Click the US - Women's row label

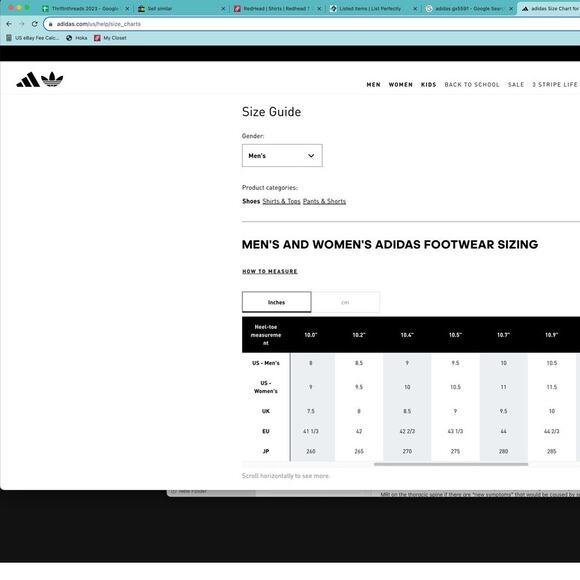266,387
